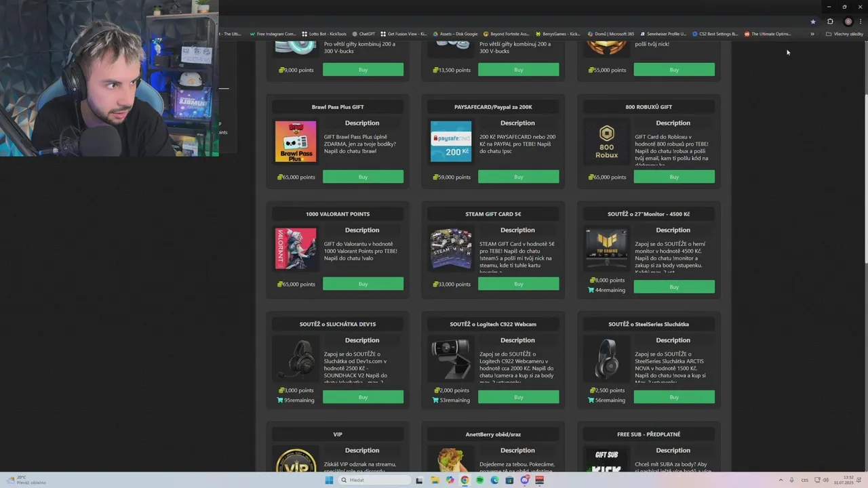The width and height of the screenshot is (868, 488).
Task: Open Discord from the taskbar
Action: point(525,480)
